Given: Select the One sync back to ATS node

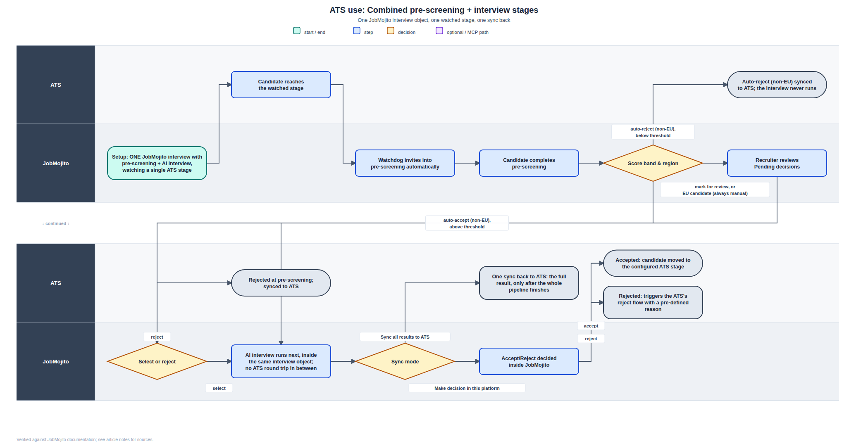Looking at the screenshot, I should point(529,283).
